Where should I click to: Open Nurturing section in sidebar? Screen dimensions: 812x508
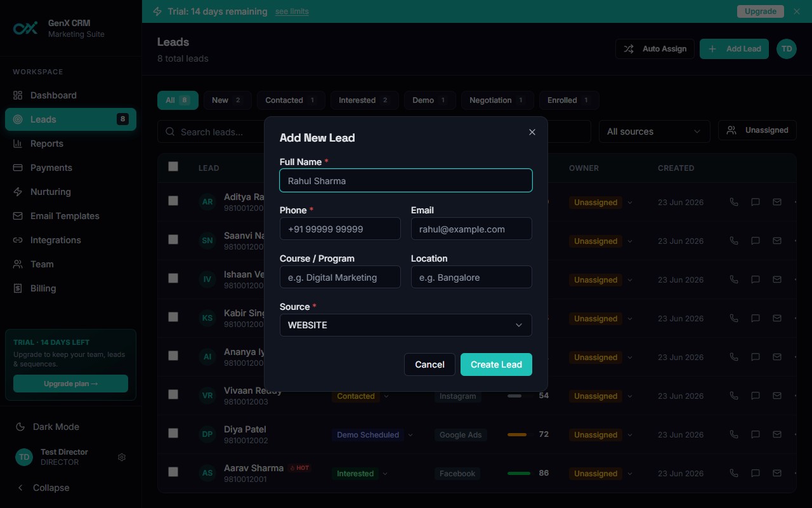70,192
